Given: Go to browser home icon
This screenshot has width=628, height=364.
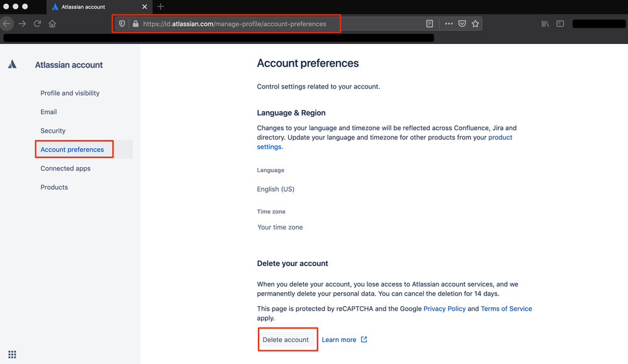Looking at the screenshot, I should [x=52, y=24].
